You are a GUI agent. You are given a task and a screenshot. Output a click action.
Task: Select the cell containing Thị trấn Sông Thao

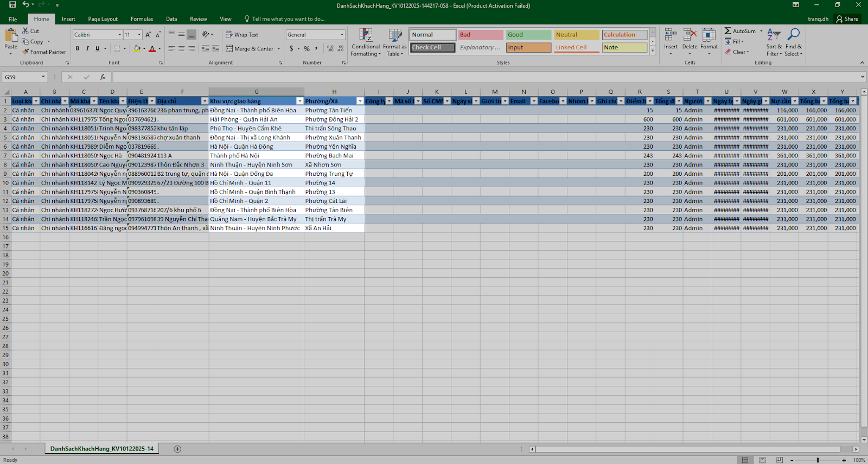[334, 129]
